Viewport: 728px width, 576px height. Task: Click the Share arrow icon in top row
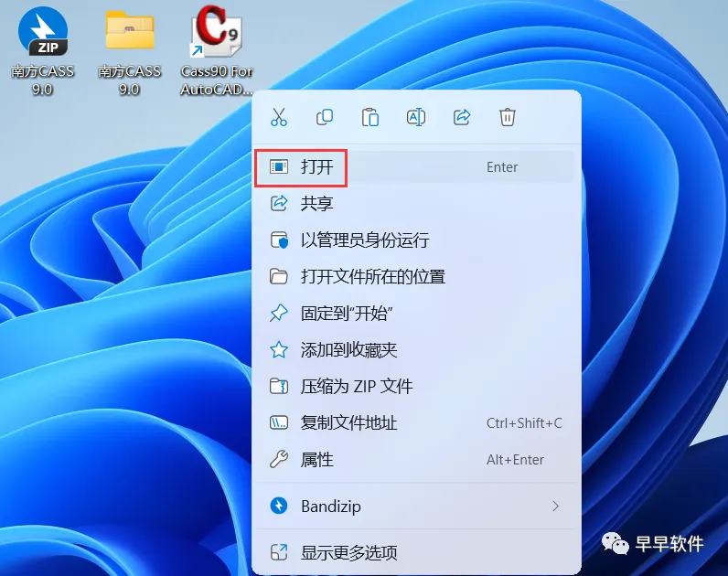click(462, 117)
